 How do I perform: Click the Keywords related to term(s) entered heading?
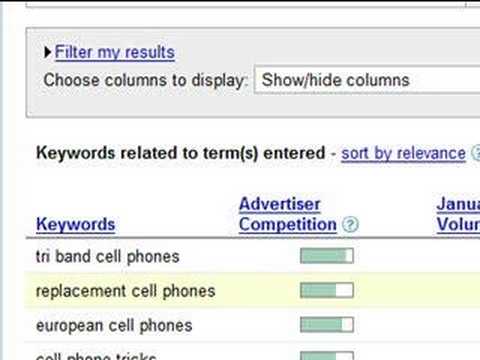tap(180, 153)
